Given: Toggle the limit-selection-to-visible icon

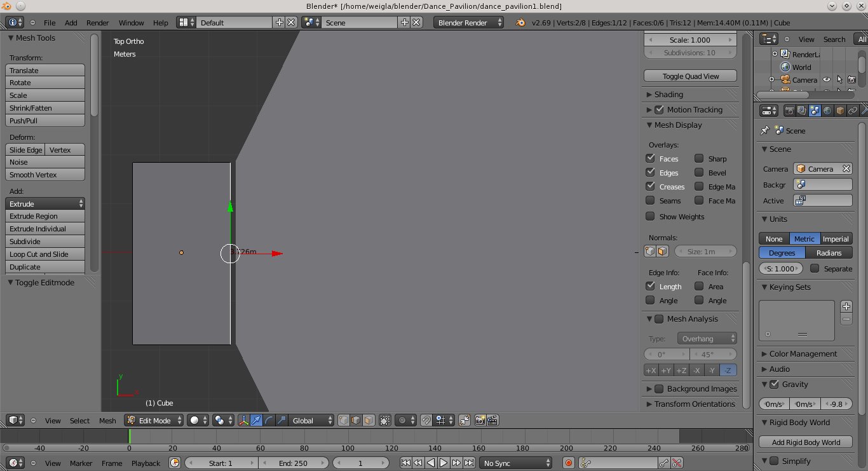Looking at the screenshot, I should pyautogui.click(x=384, y=420).
